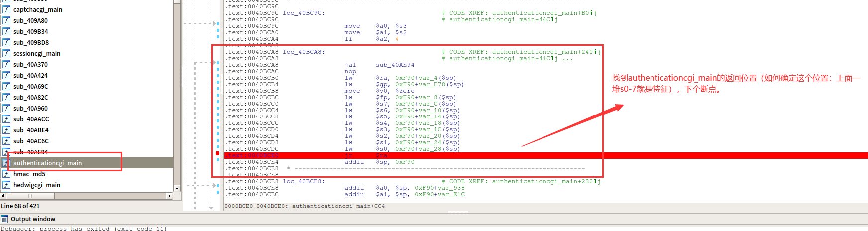Select function sub_40A69C in the list

pos(31,86)
